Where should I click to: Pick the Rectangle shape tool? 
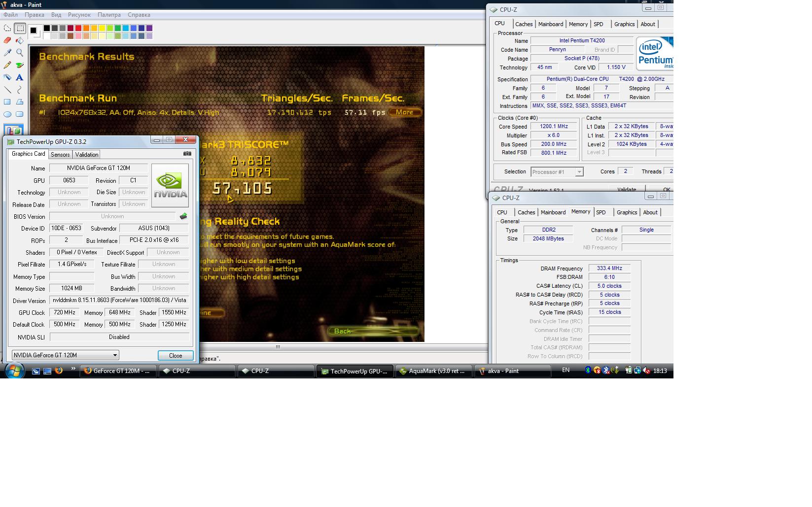coord(7,102)
